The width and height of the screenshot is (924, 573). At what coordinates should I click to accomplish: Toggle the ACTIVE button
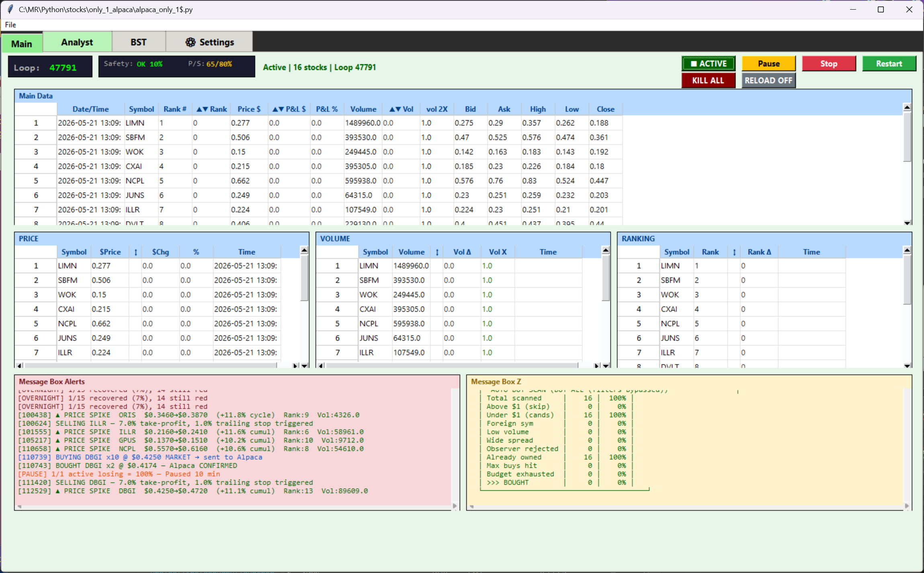(708, 63)
